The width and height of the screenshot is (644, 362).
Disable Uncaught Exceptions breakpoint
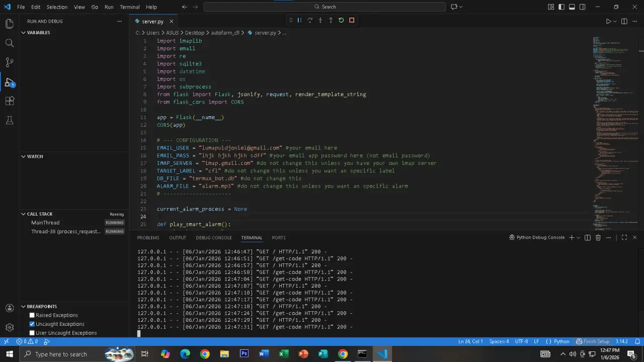coord(32,324)
